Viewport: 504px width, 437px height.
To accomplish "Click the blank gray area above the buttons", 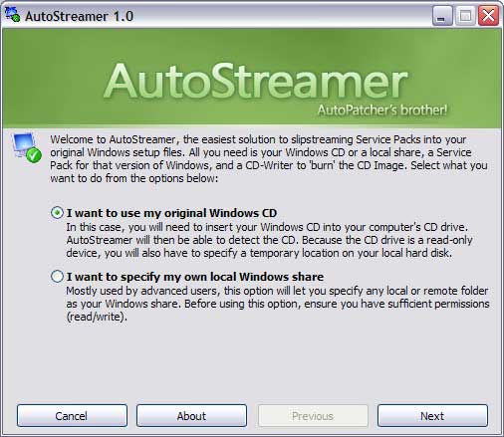I will click(252, 361).
